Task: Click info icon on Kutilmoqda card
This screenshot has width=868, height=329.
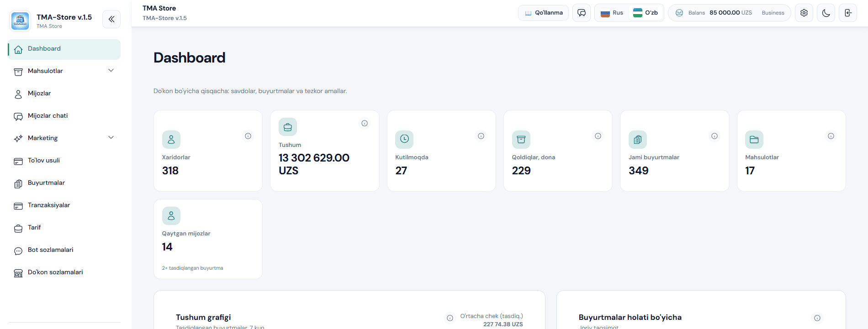Action: point(481,136)
